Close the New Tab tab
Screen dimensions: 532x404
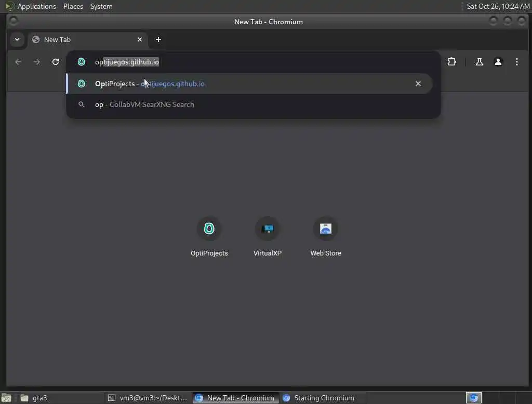pyautogui.click(x=139, y=39)
